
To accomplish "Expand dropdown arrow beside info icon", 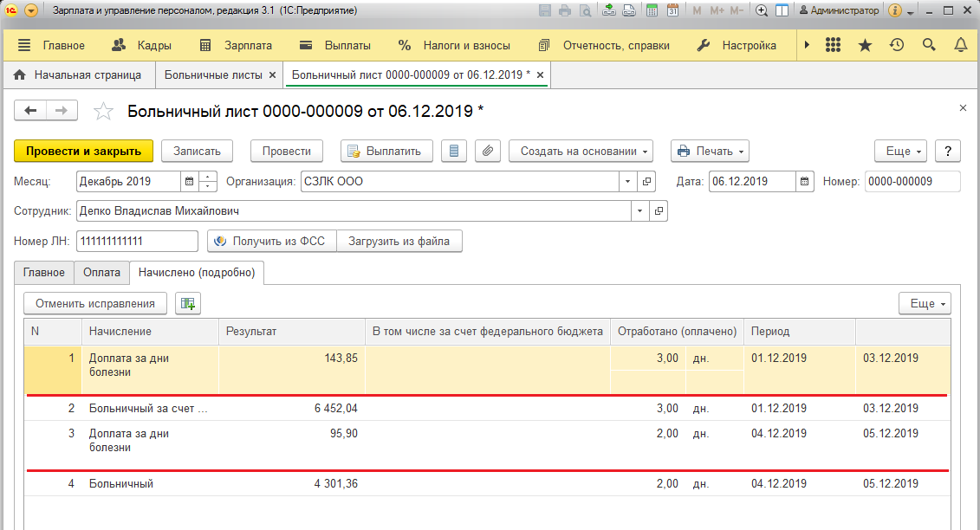I will pyautogui.click(x=911, y=12).
